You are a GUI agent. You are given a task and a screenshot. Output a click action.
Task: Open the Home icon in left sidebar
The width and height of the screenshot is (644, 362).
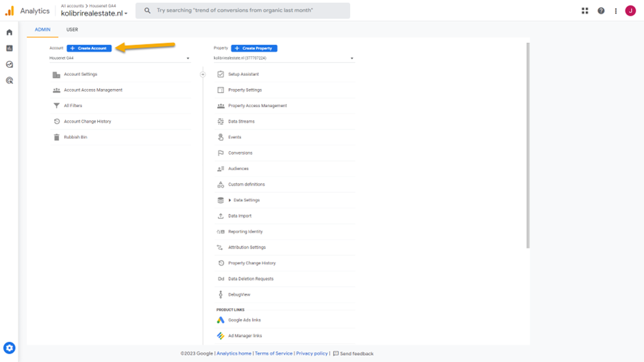pos(10,32)
